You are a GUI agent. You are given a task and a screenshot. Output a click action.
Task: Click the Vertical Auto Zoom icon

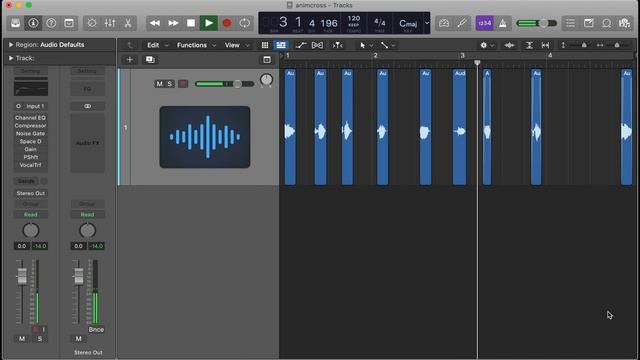click(529, 45)
